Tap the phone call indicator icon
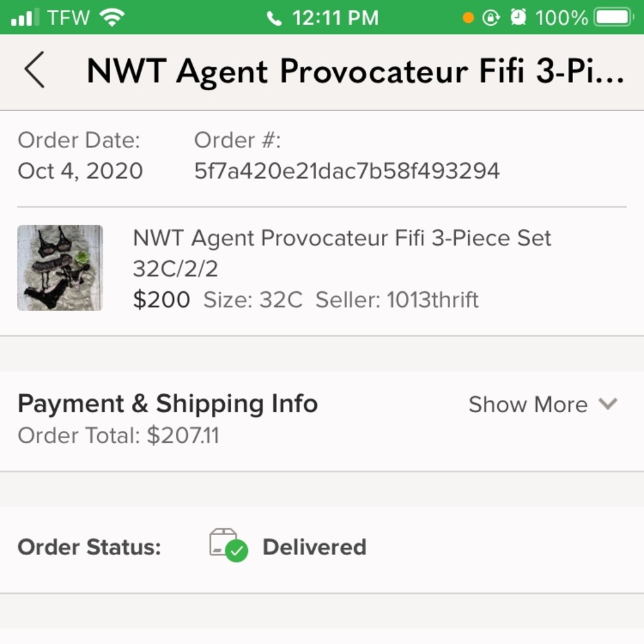 (x=274, y=19)
